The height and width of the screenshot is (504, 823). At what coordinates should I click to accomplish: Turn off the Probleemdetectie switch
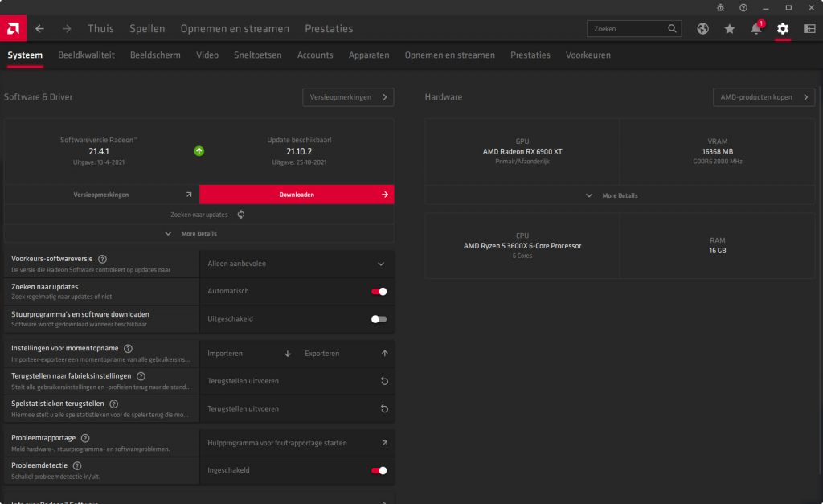[x=379, y=470]
